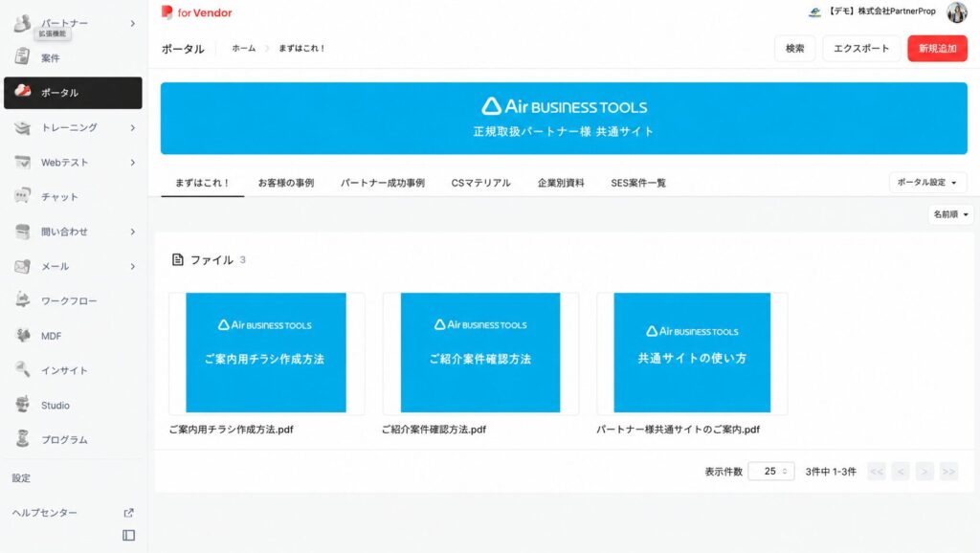This screenshot has width=980, height=553.
Task: Change the 表示件数 25 selector
Action: [771, 471]
